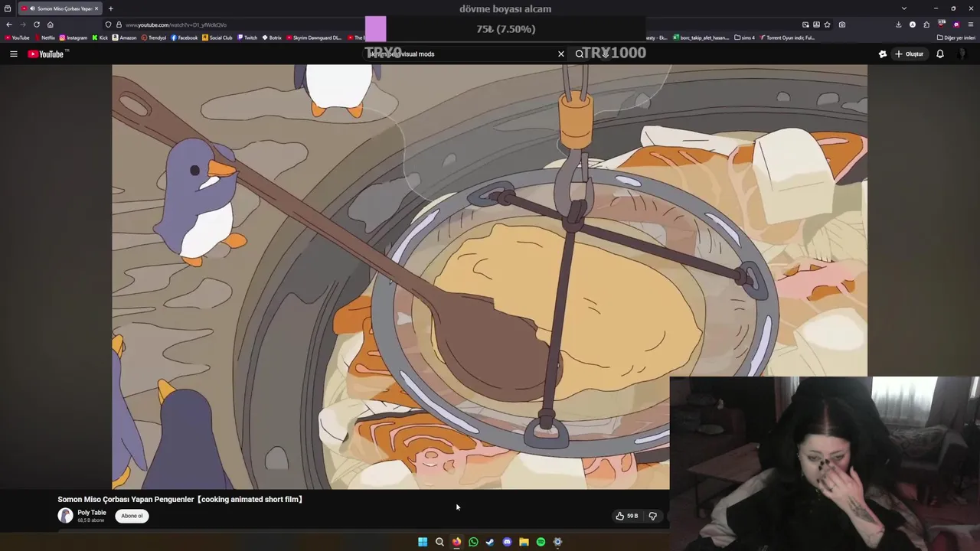Viewport: 980px width, 551px height.
Task: Click the address bar URL
Action: [176, 24]
